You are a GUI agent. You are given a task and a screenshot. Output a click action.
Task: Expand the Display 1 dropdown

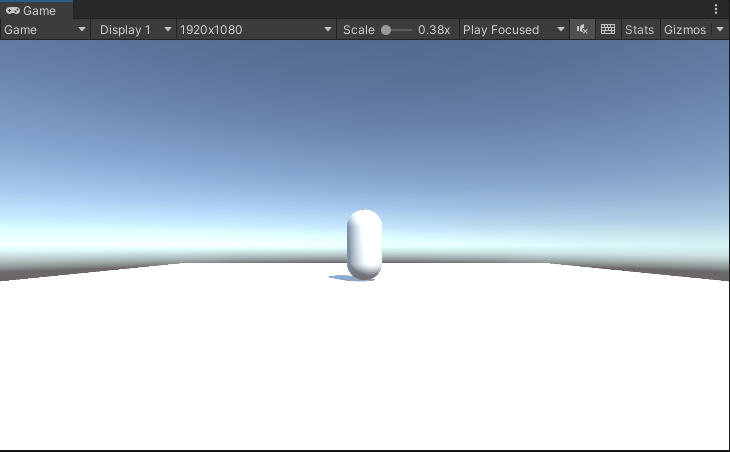tap(135, 30)
